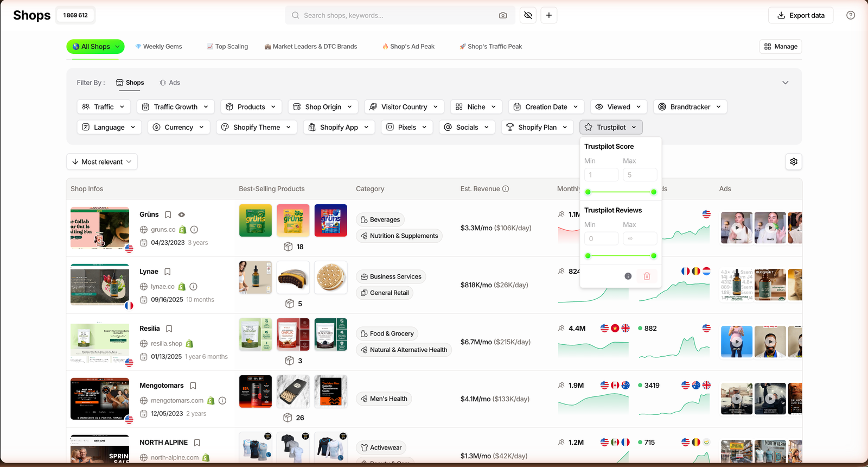This screenshot has width=868, height=467.
Task: Open the mengotomars.com link
Action: point(177,401)
